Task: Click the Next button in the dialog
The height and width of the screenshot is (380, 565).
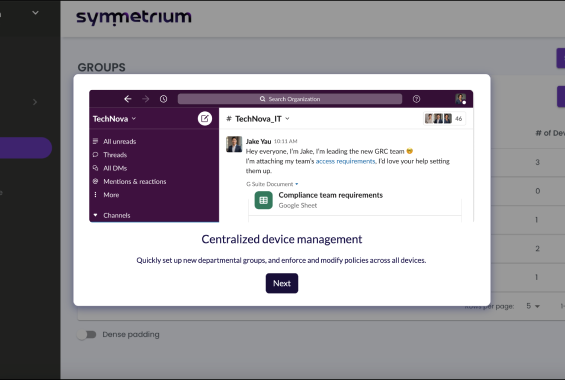Action: tap(282, 283)
